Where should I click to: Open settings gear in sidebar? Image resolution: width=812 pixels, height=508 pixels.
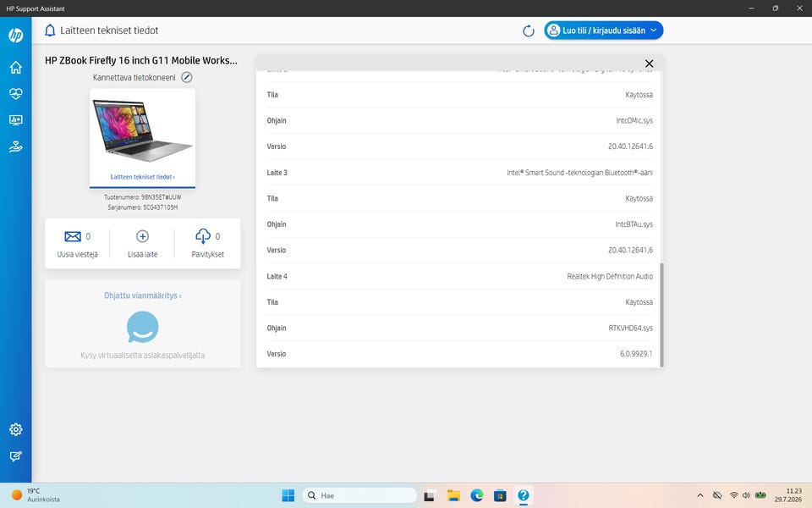point(15,429)
